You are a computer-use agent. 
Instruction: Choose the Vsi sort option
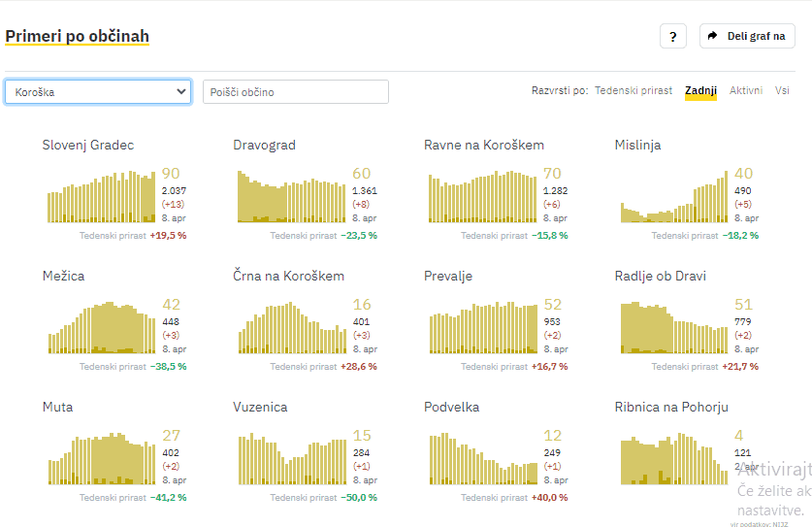click(782, 90)
